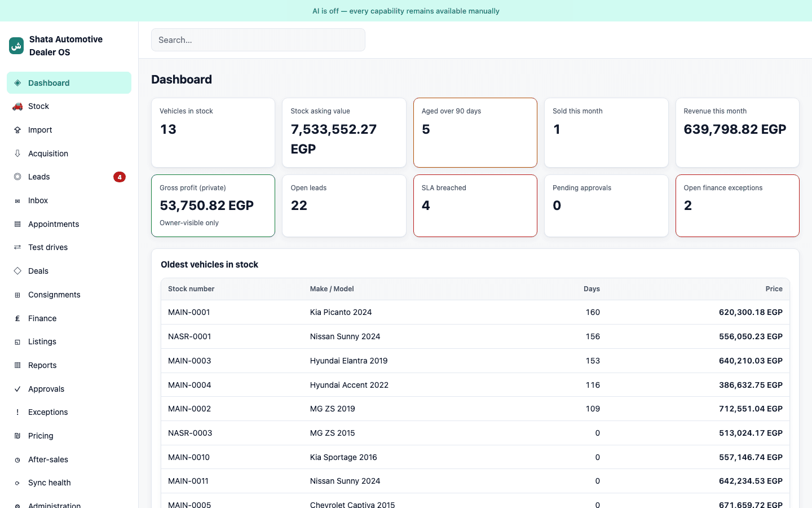Open Sync health page

click(69, 483)
